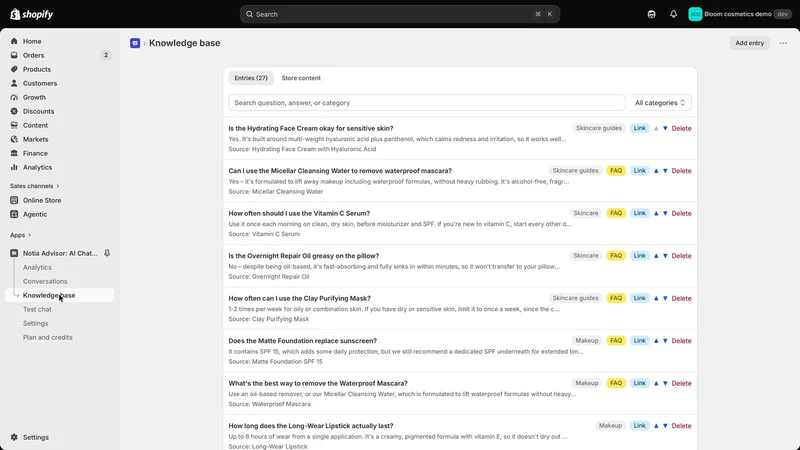This screenshot has width=800, height=450.
Task: Move Overnight Repair Oil entry down
Action: (665, 256)
